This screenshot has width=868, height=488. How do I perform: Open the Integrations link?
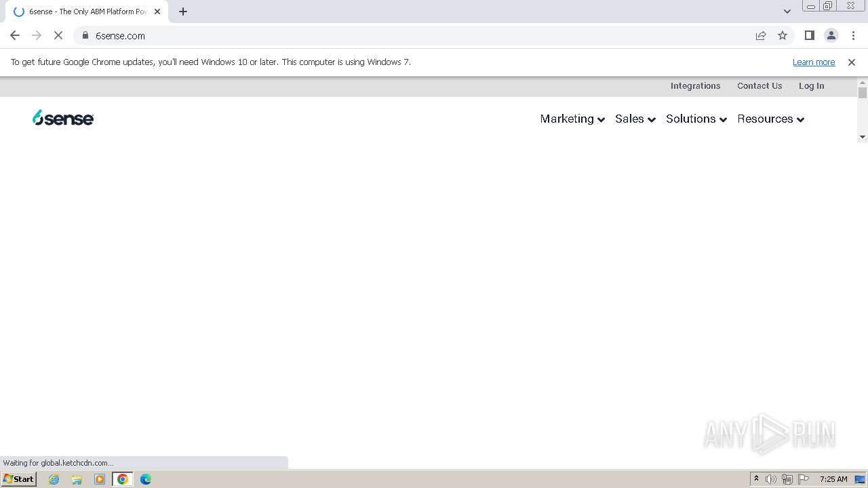pos(695,86)
